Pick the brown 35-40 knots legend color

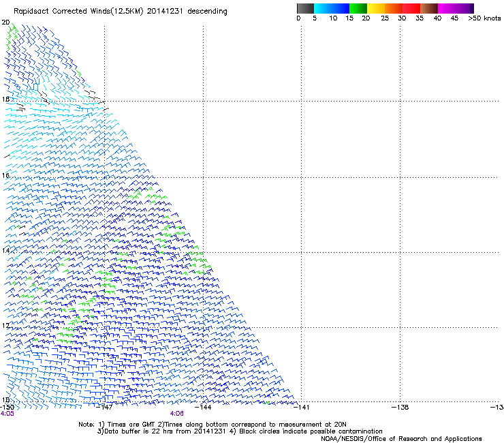[x=429, y=8]
